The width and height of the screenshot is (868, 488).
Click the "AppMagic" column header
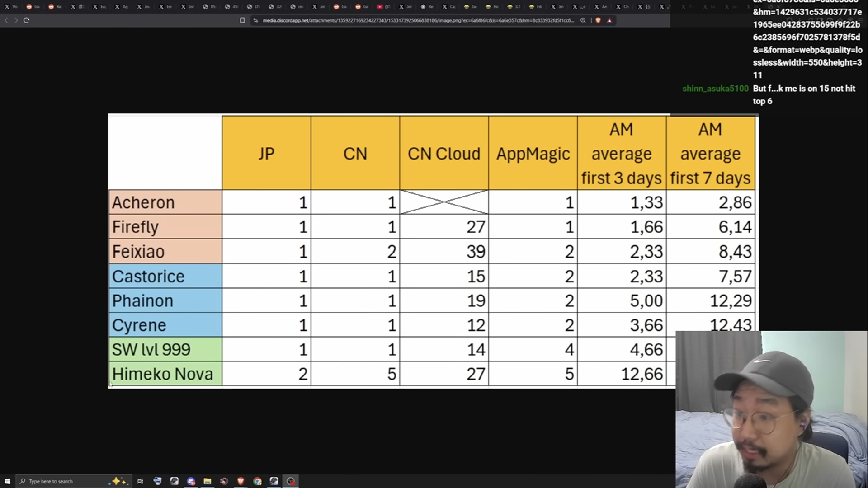click(x=533, y=153)
